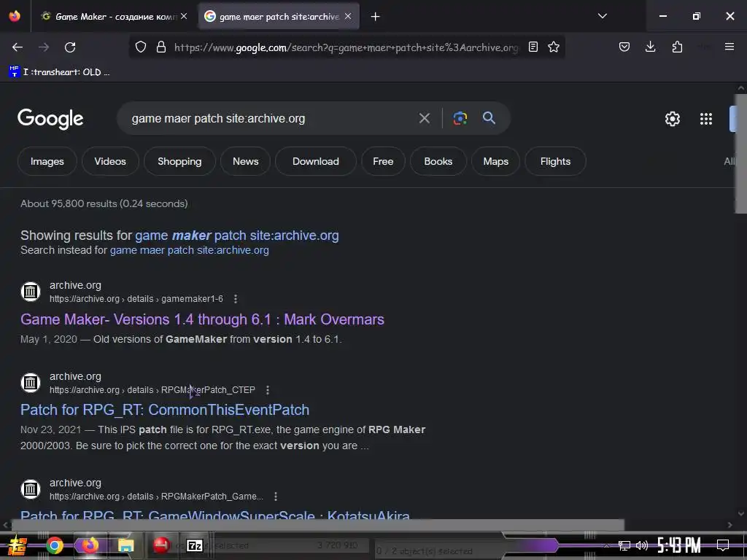
Task: Open the tracking protection shield icon
Action: coord(141,47)
